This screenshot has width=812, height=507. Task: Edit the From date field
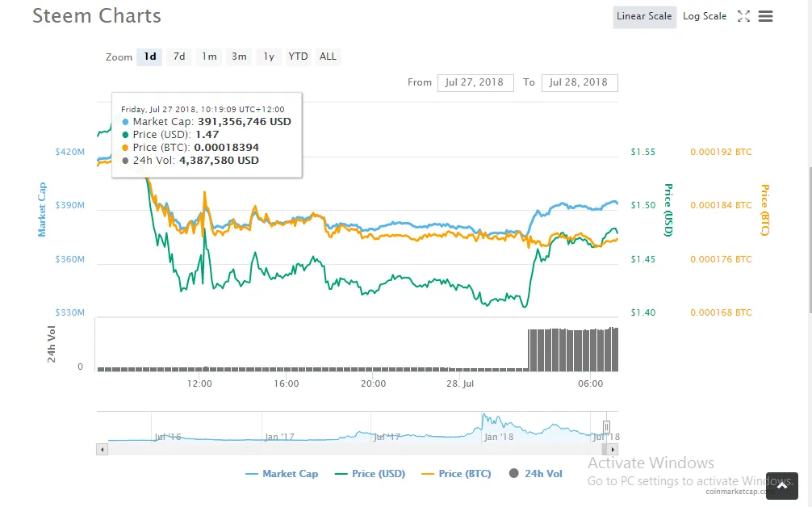(x=475, y=83)
